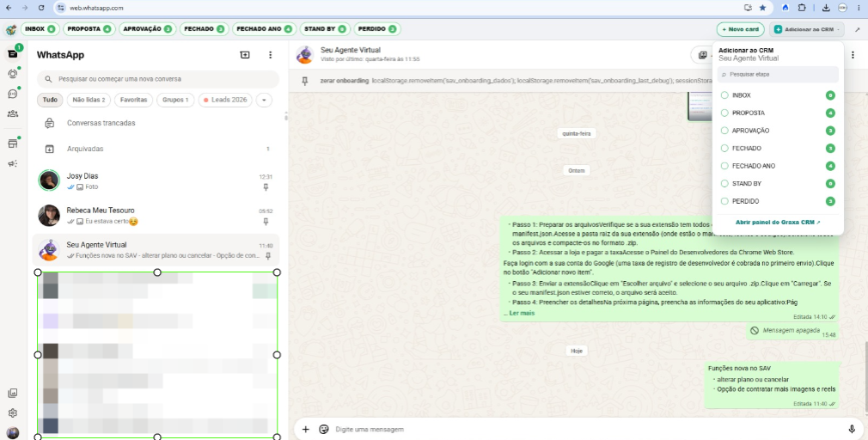Open the browser downloads icon
This screenshot has width=868, height=440.
coord(826,8)
